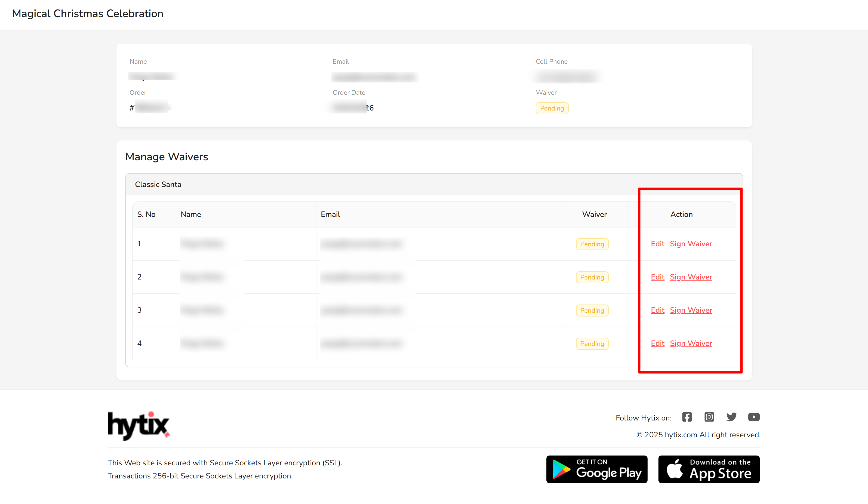Edit attendee in row 4
Screen dimensions: 868x504
[657, 343]
